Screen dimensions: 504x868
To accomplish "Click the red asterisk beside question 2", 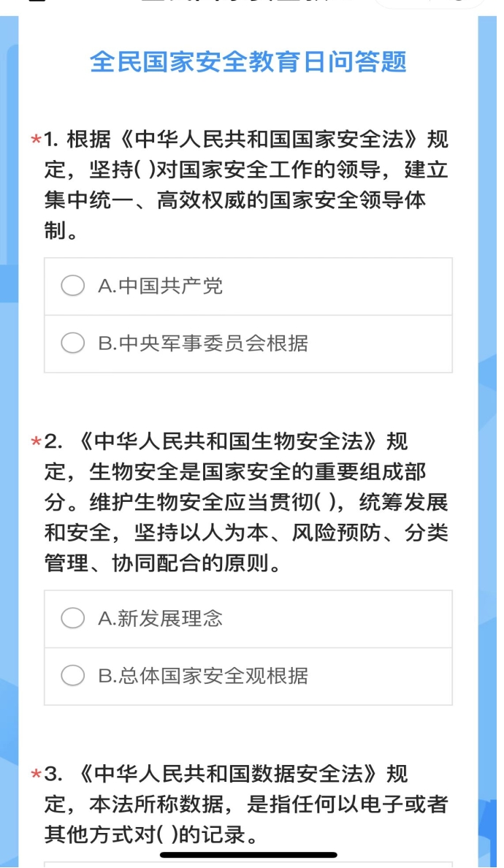I will 35,442.
